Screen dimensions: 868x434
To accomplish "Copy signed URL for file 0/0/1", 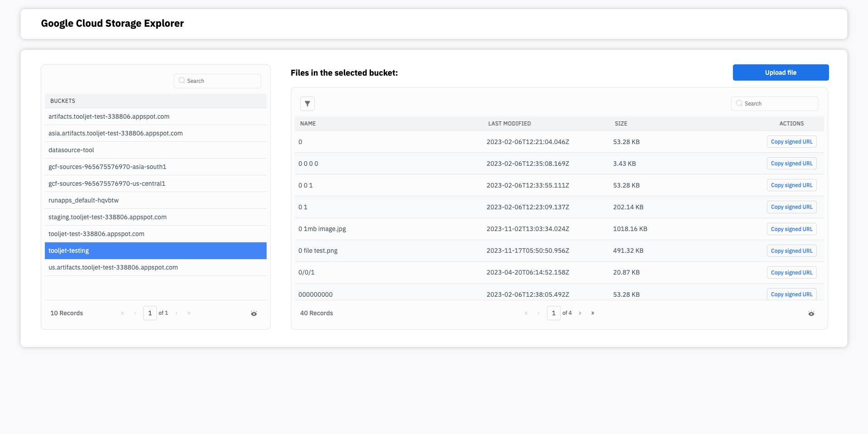I will pos(791,273).
